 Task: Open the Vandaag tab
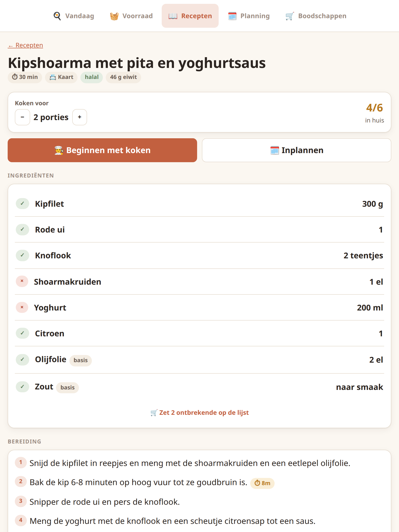[x=74, y=16]
